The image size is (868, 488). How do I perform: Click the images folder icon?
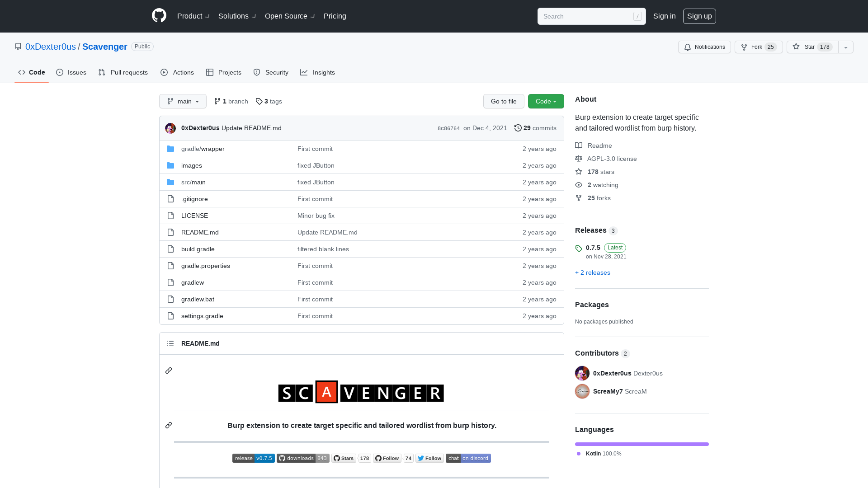click(x=170, y=165)
